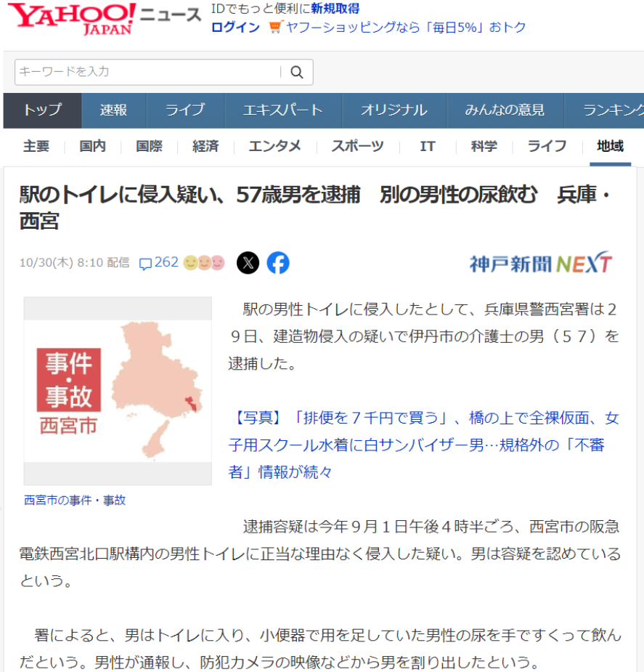
Task: Click the magnifying glass search icon
Action: point(296,72)
